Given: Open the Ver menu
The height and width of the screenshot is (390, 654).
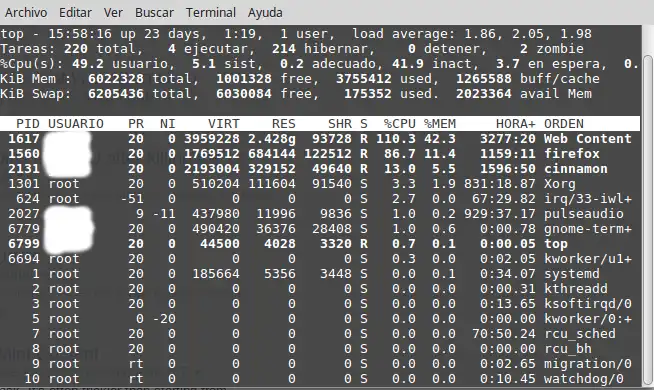Looking at the screenshot, I should click(x=113, y=13).
